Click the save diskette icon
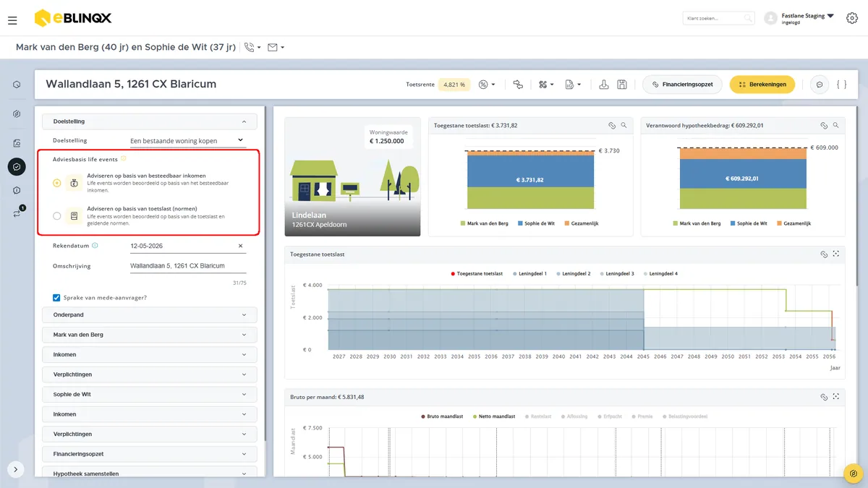868x488 pixels. (x=622, y=85)
